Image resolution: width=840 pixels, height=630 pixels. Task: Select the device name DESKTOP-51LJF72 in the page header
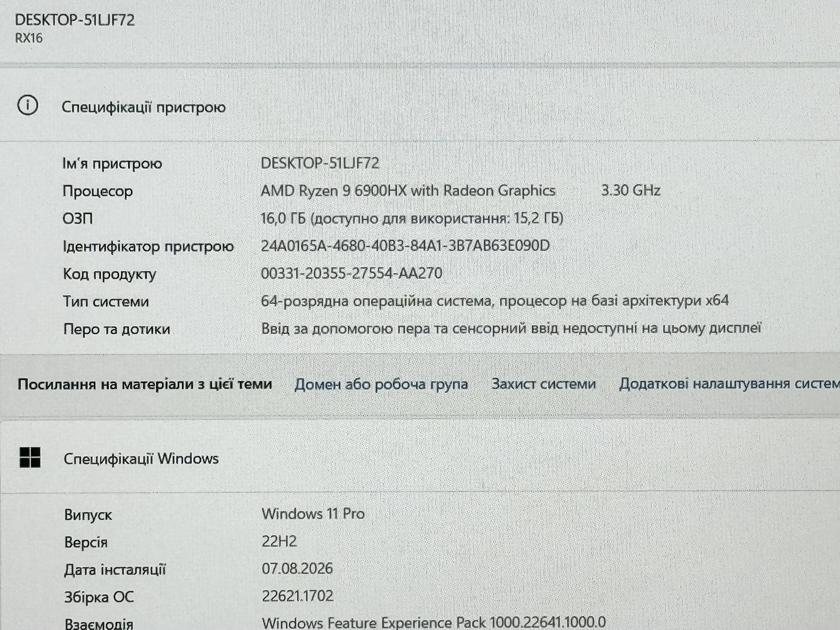[x=75, y=20]
